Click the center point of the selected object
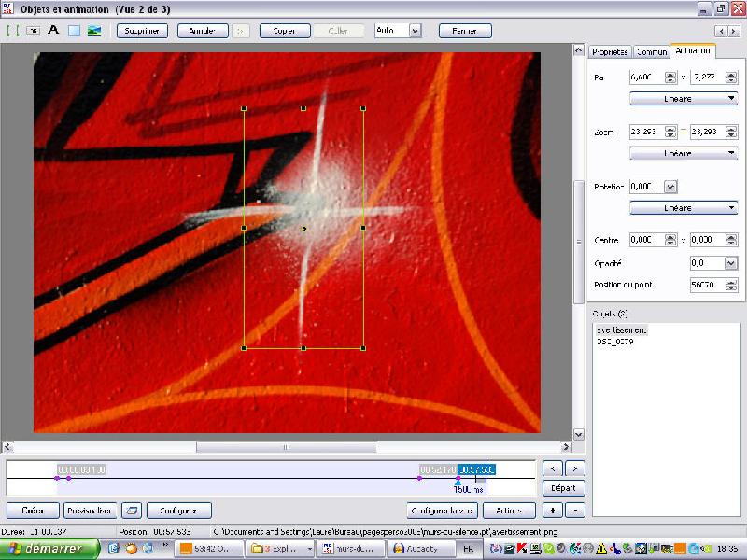Viewport: 747px width, 560px height. pyautogui.click(x=304, y=229)
